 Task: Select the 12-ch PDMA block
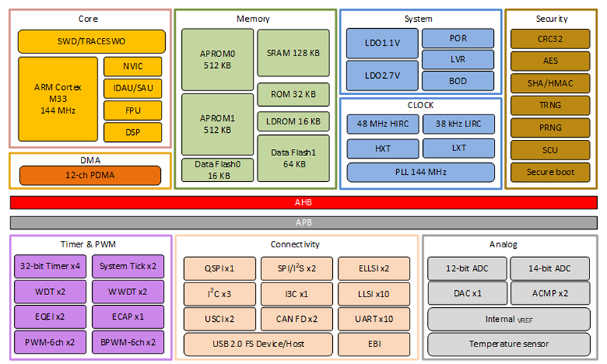tap(89, 175)
